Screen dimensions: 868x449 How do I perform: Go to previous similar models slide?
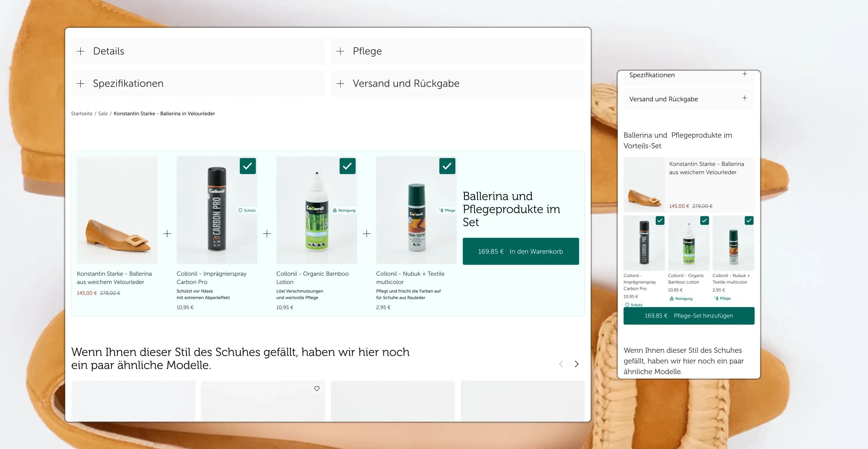click(561, 364)
